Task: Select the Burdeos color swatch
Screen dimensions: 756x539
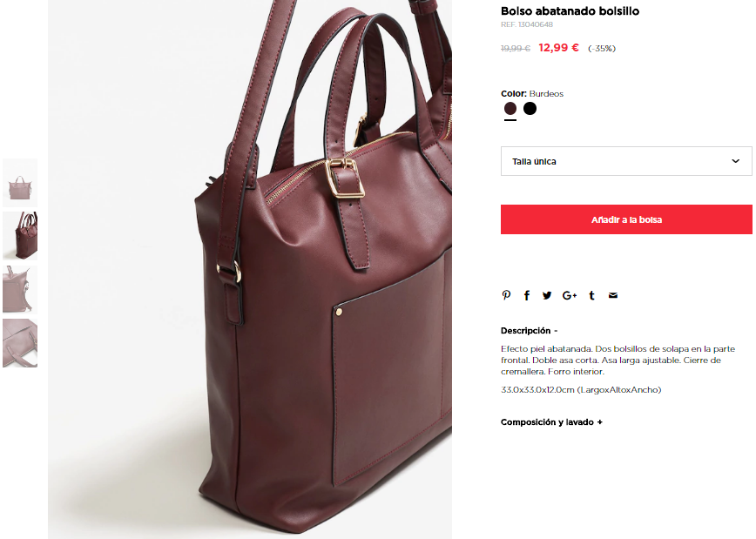Action: [510, 109]
